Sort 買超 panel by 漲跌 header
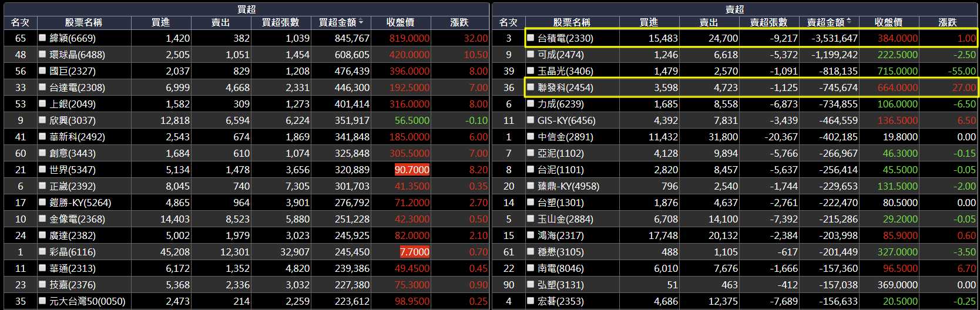 [459, 22]
